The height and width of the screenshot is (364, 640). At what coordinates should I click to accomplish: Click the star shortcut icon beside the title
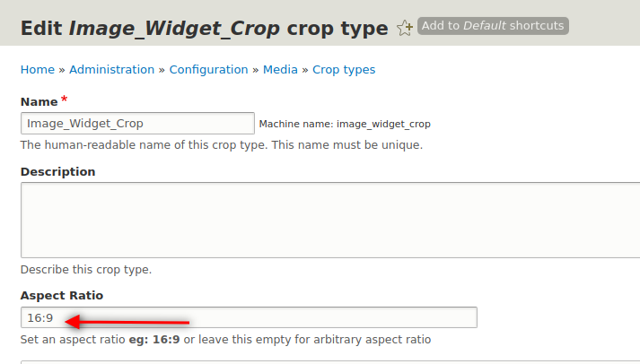click(x=405, y=28)
